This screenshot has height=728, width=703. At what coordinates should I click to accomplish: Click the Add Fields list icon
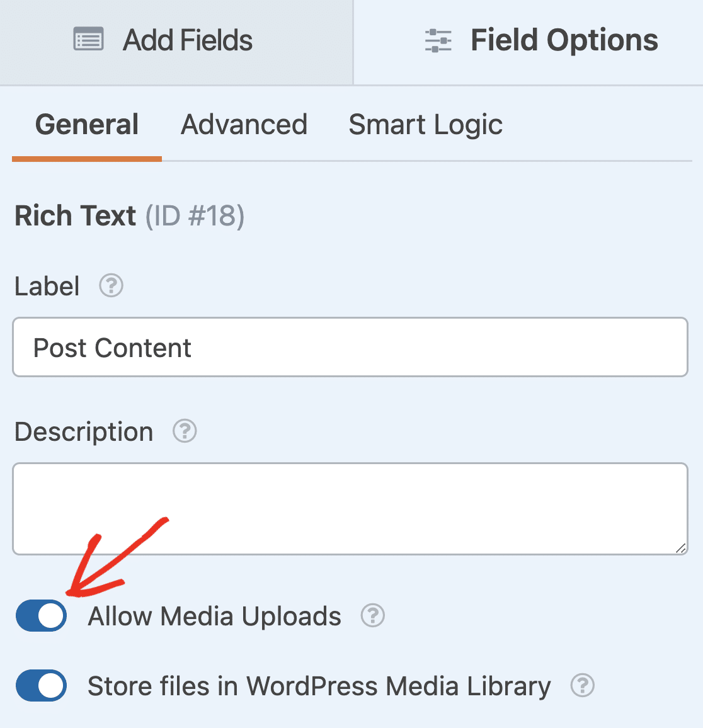tap(88, 39)
